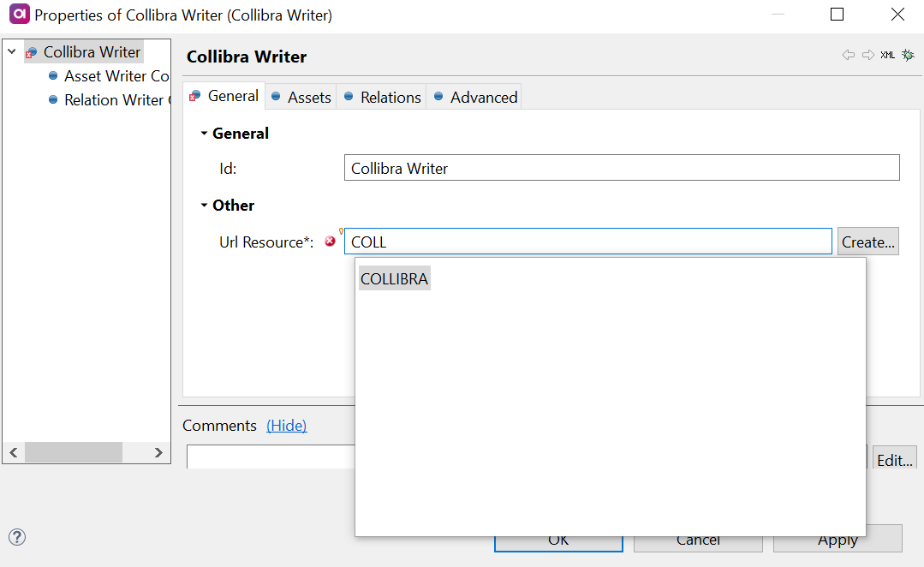Collapse the General section

click(204, 134)
